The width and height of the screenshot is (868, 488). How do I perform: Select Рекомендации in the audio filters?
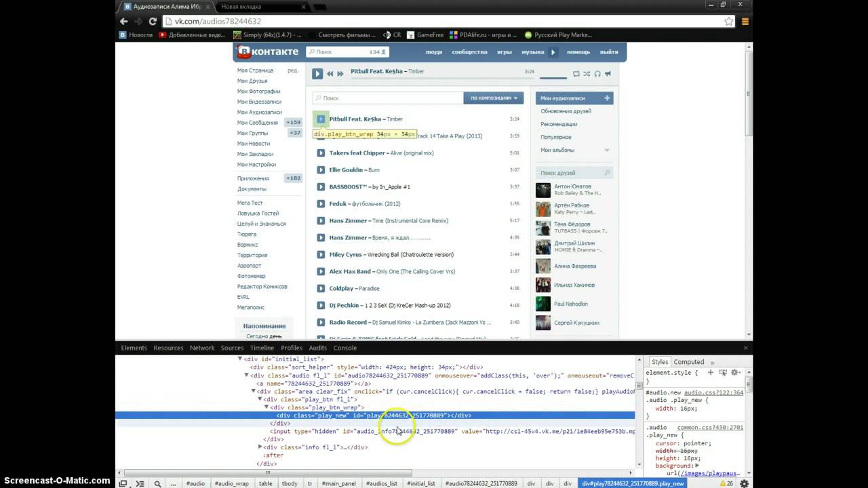point(559,124)
